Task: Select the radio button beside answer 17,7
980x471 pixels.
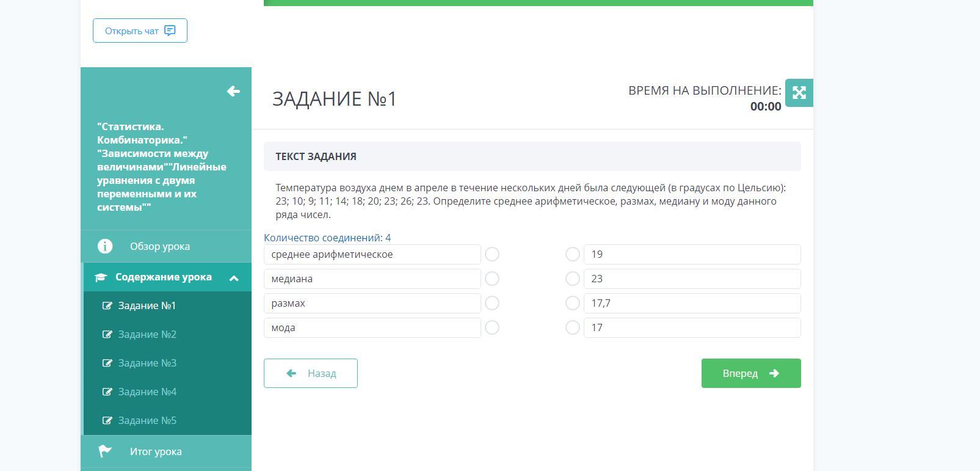Action: [573, 303]
